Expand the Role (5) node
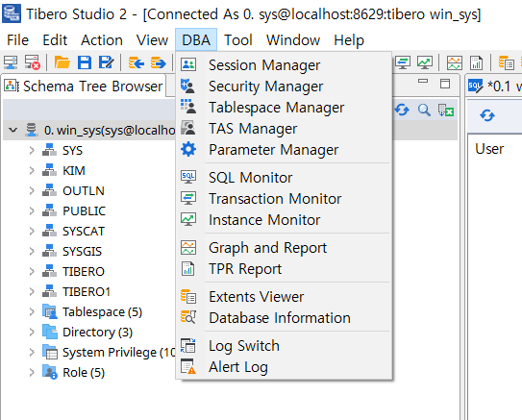522x420 pixels. coord(32,372)
